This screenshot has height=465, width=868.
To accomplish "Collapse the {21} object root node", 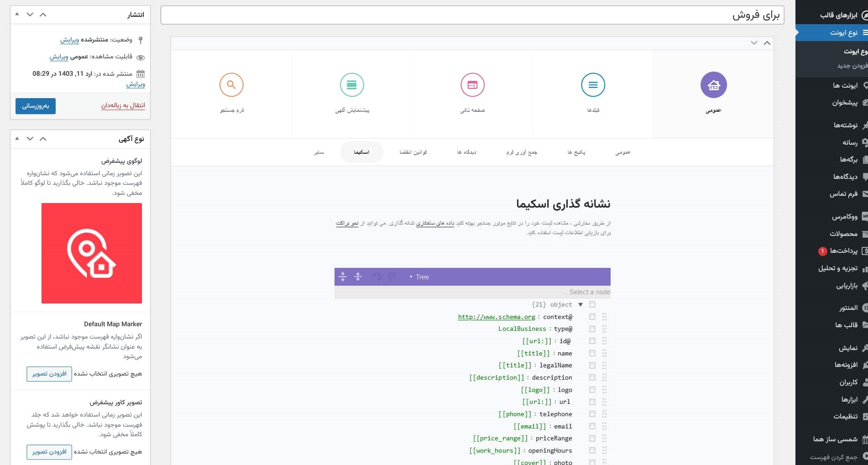I will (x=580, y=304).
